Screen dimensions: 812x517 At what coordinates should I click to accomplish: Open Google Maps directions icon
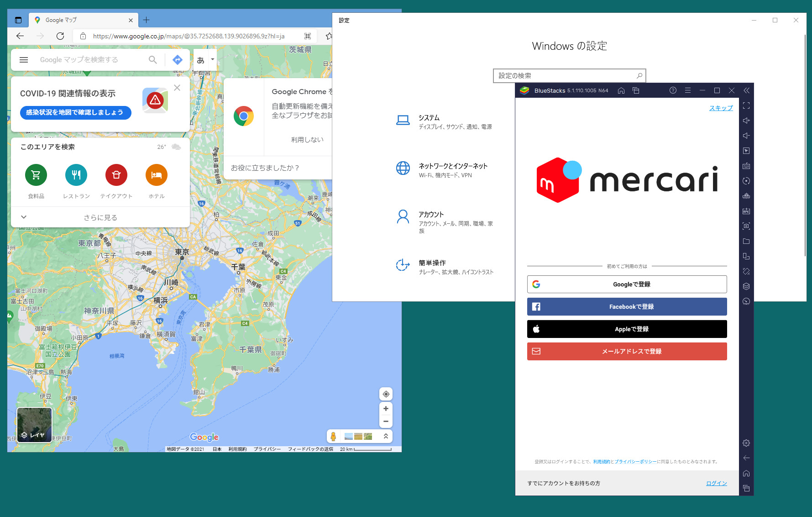click(x=178, y=60)
